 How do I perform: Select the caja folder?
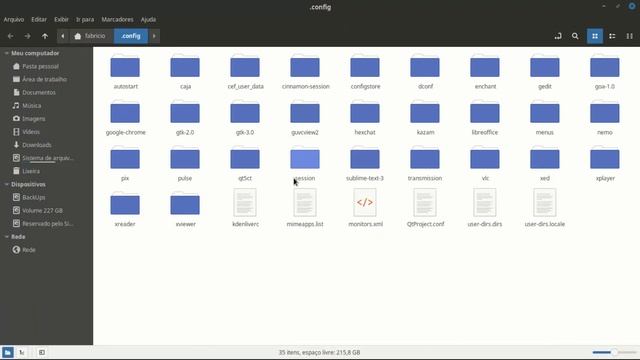click(185, 72)
